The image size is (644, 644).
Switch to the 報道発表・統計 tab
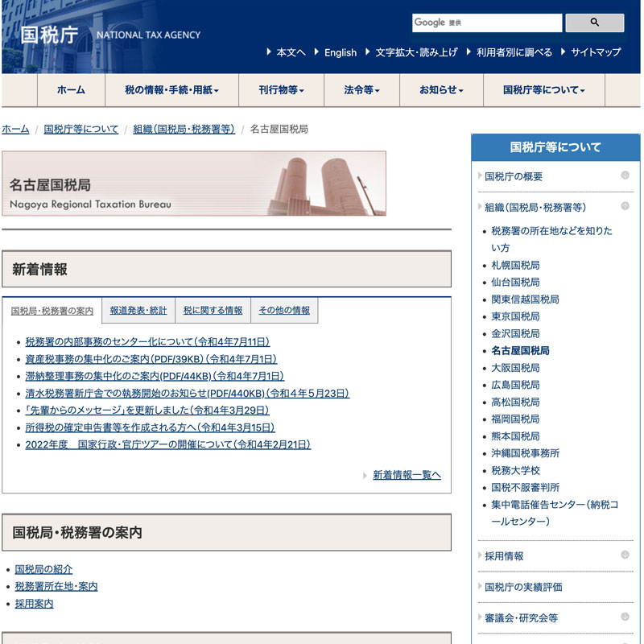point(138,310)
